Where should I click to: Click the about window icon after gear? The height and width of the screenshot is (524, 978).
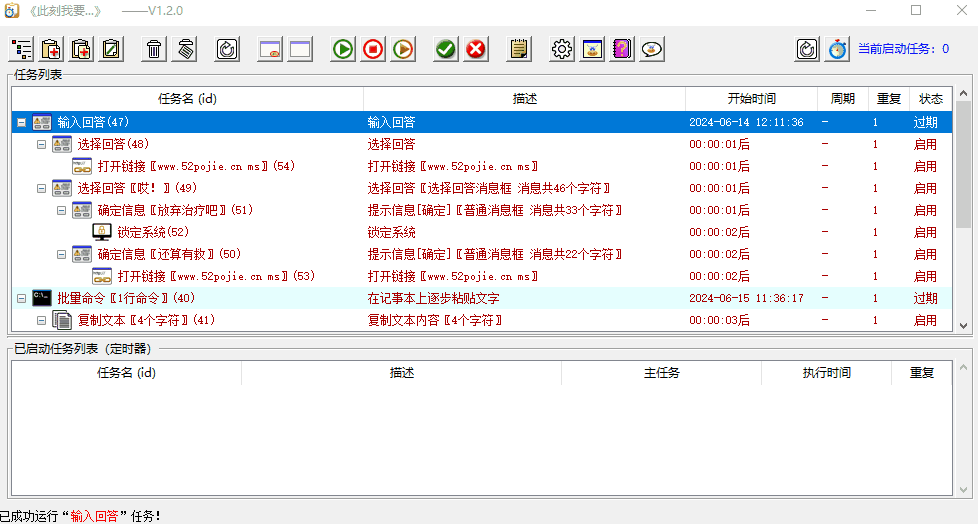(x=592, y=49)
